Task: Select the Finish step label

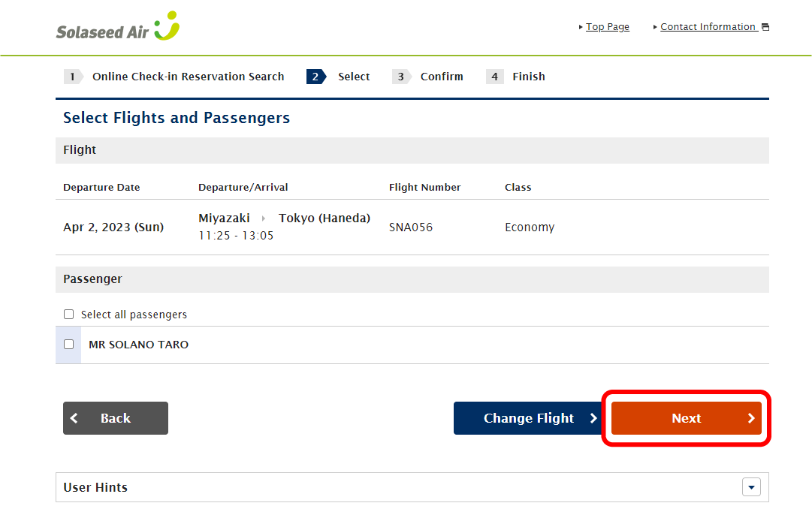Action: tap(529, 77)
